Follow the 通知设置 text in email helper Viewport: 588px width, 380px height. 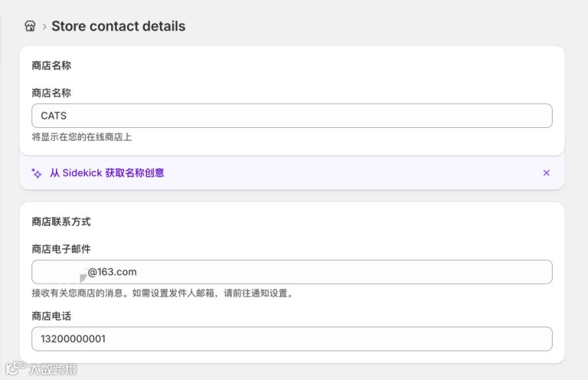(x=269, y=293)
